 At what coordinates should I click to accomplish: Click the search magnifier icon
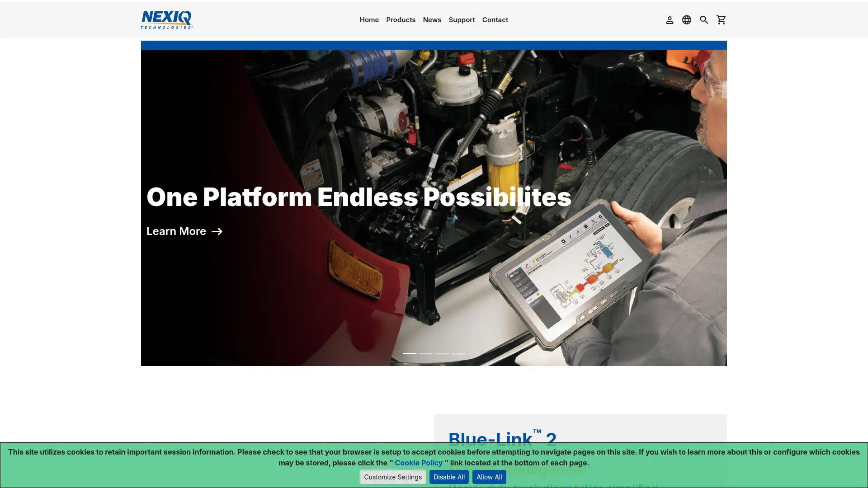[x=704, y=19]
